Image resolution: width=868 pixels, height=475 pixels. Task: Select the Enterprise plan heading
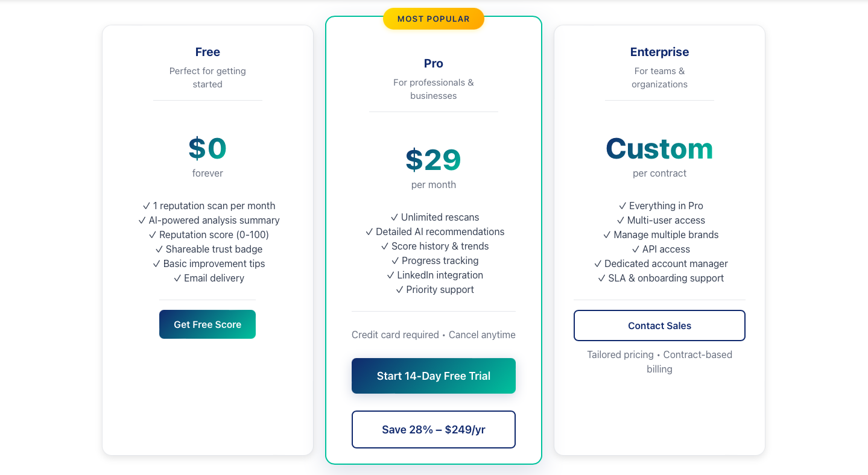coord(659,52)
